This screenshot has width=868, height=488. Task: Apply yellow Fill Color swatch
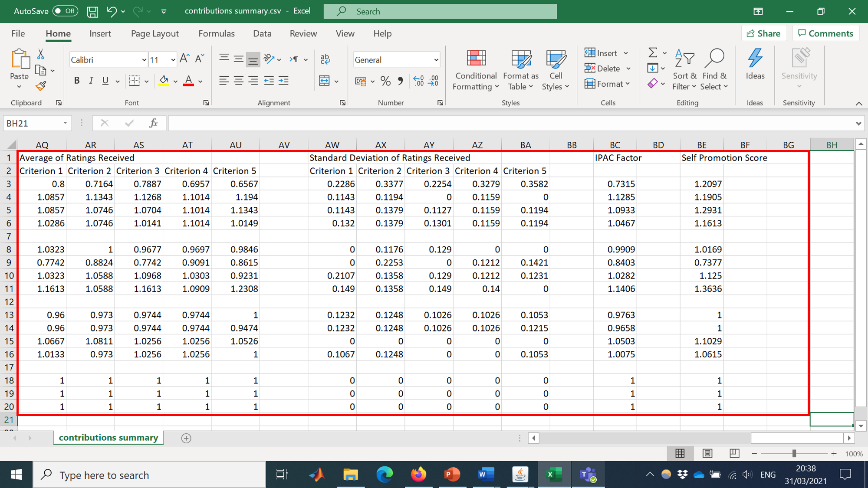[x=164, y=81]
